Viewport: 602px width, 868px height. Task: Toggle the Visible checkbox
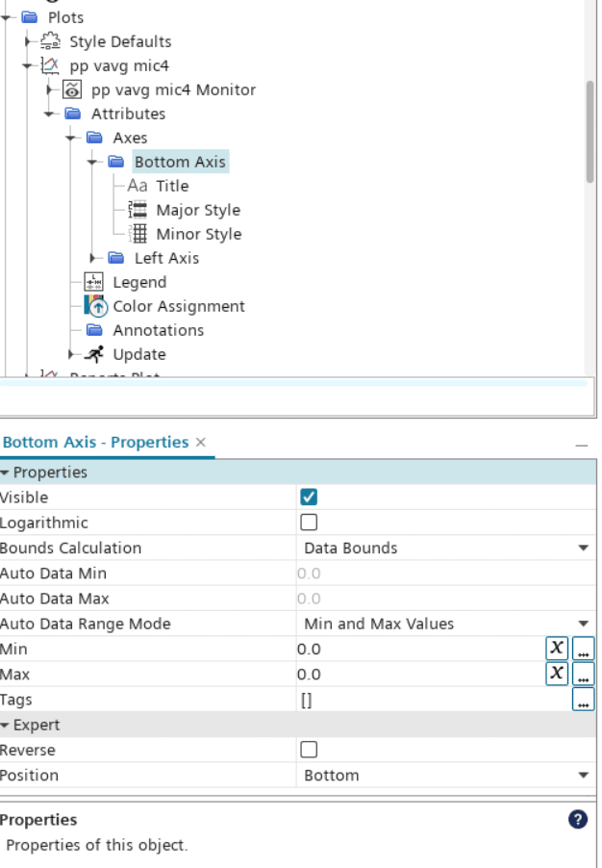(309, 498)
